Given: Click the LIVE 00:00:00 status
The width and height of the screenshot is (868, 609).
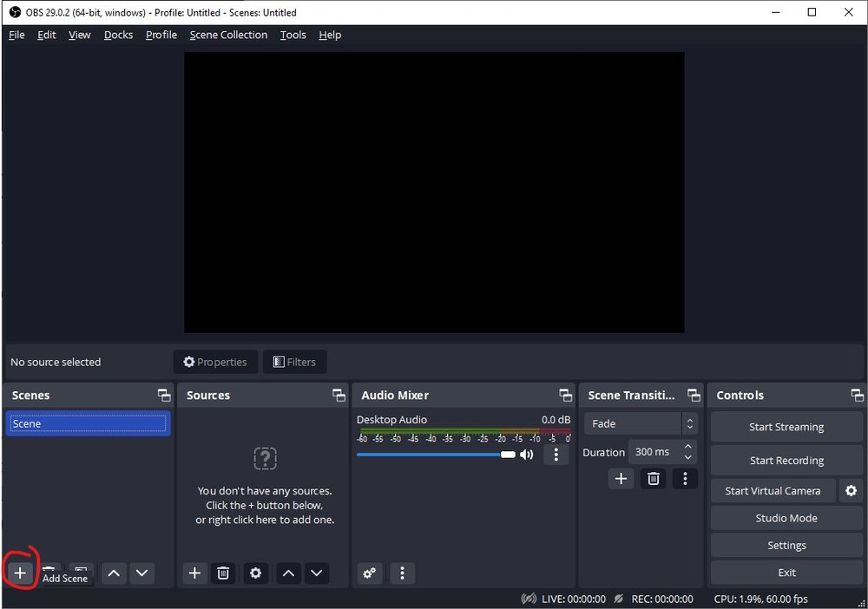Looking at the screenshot, I should (574, 599).
